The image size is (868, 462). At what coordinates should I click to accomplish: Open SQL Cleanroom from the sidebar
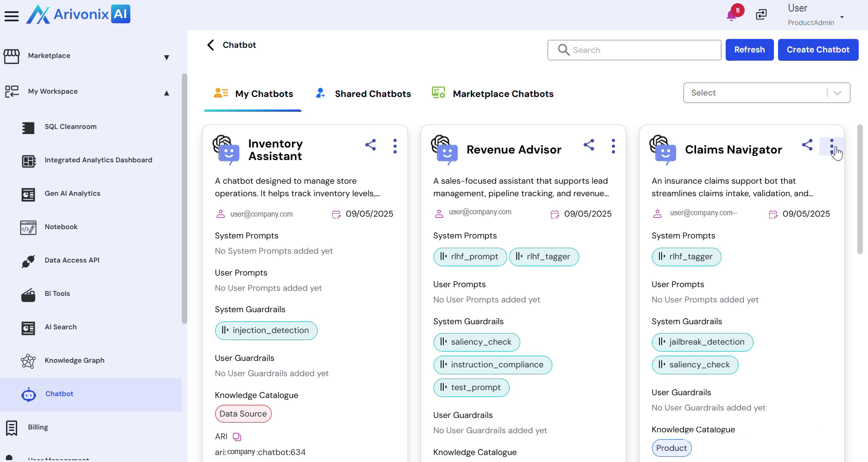pyautogui.click(x=70, y=127)
